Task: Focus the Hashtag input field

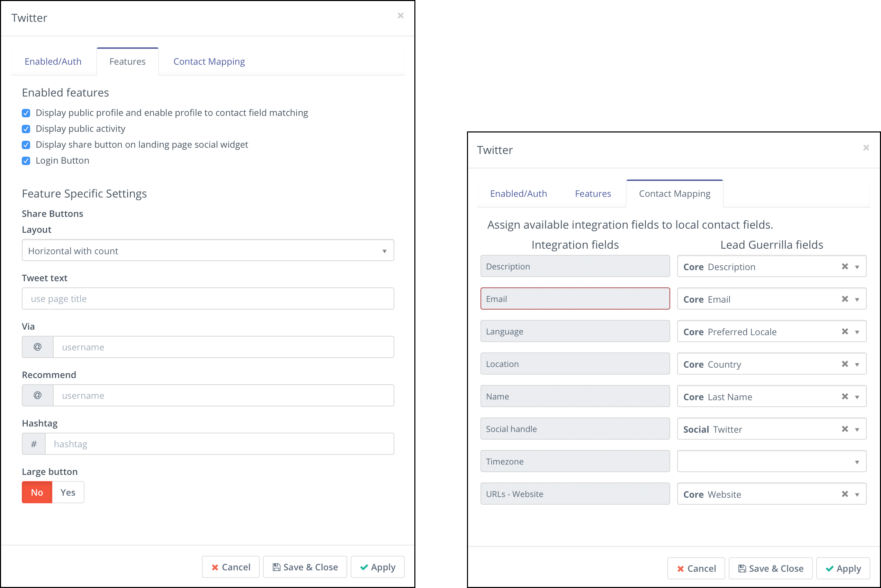Action: coord(219,444)
